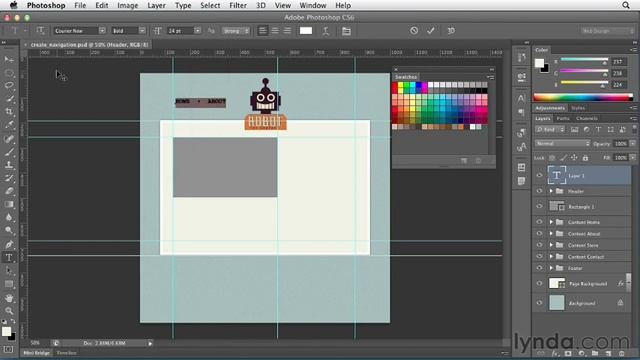Open the anti-aliasing method dropdown
The image size is (640, 360).
236,31
